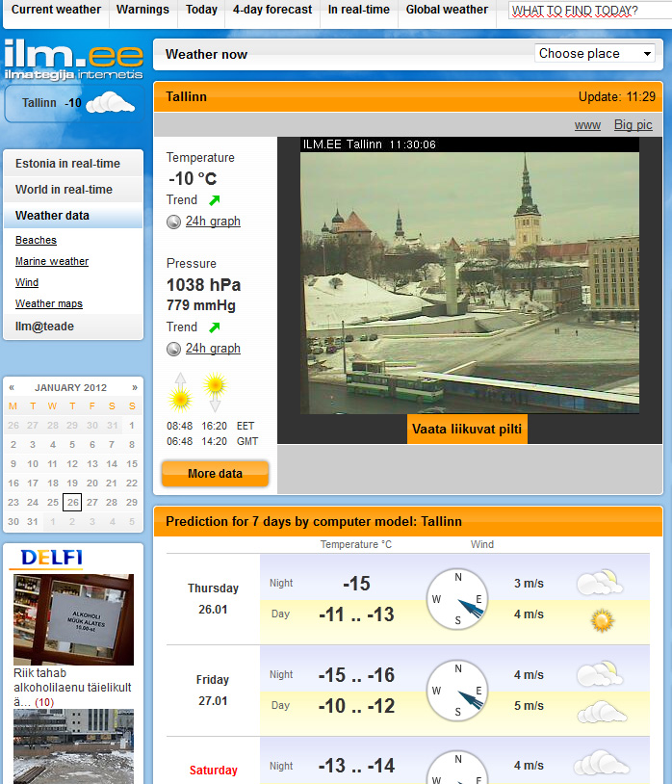Click the cloud icon beside Tallinn -10

click(x=111, y=102)
